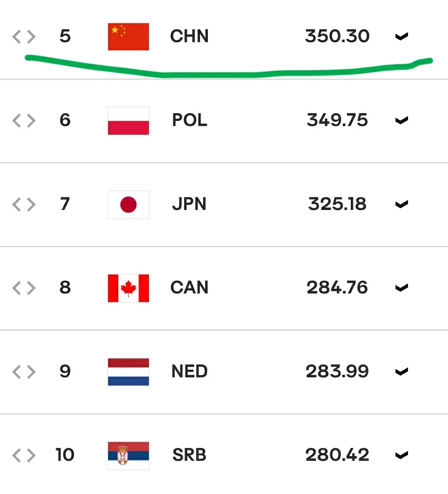The width and height of the screenshot is (448, 494).
Task: Open the JPN team name link
Action: 189,204
